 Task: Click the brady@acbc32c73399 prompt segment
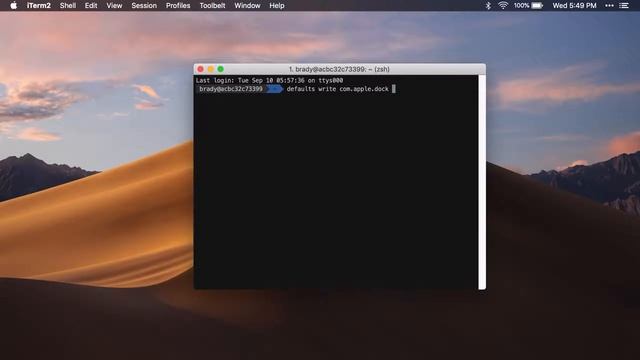[x=231, y=89]
